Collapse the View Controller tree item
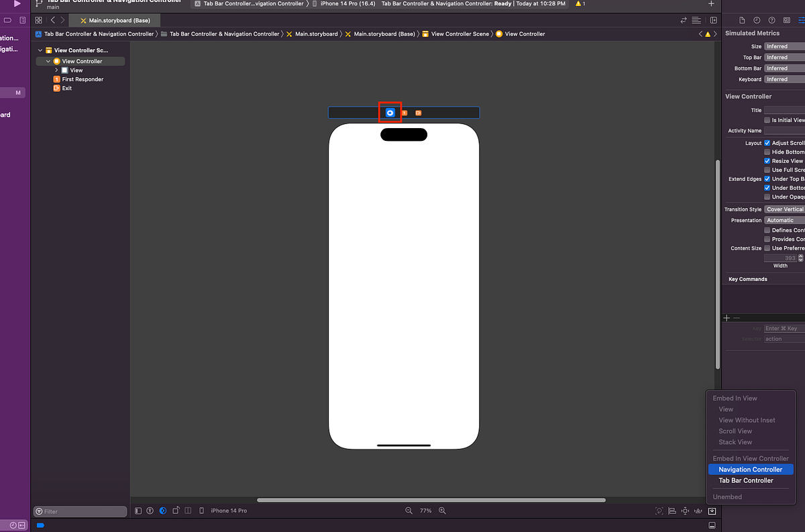The width and height of the screenshot is (805, 532). point(47,60)
